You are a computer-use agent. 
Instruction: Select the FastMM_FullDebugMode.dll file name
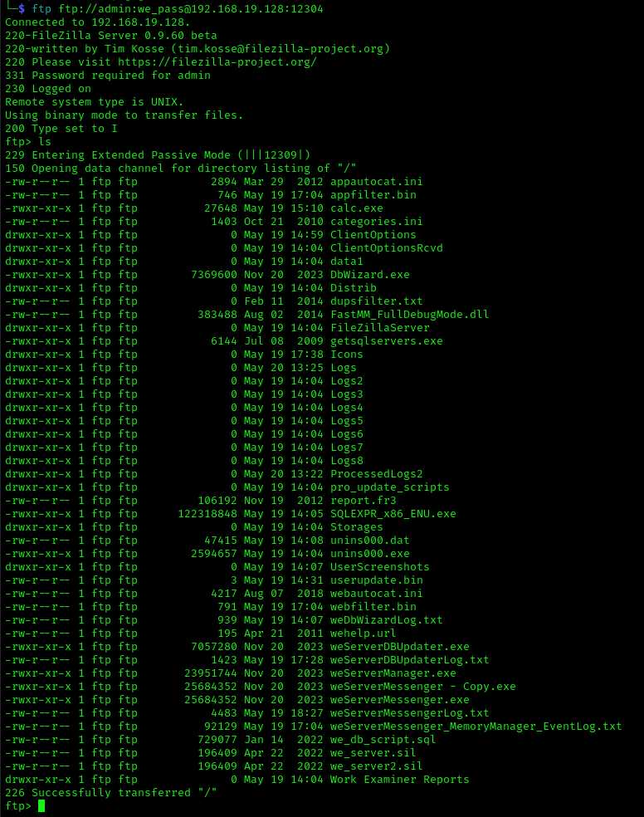pos(410,315)
